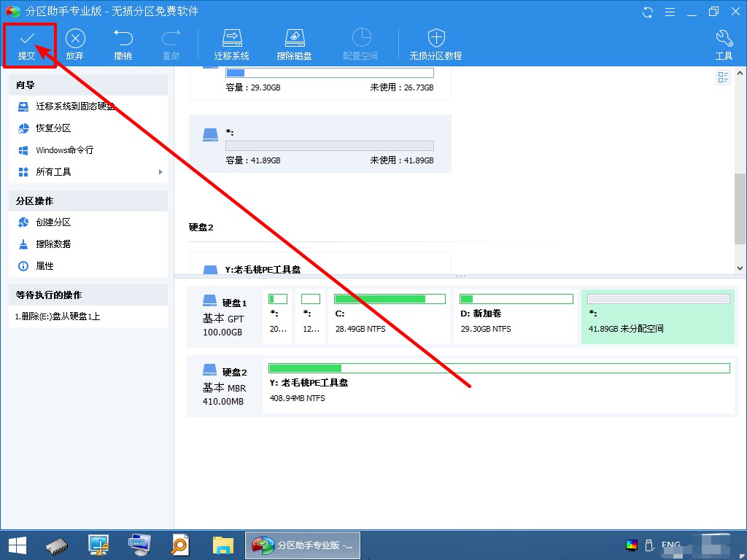Click the 撤销 undo icon

123,38
